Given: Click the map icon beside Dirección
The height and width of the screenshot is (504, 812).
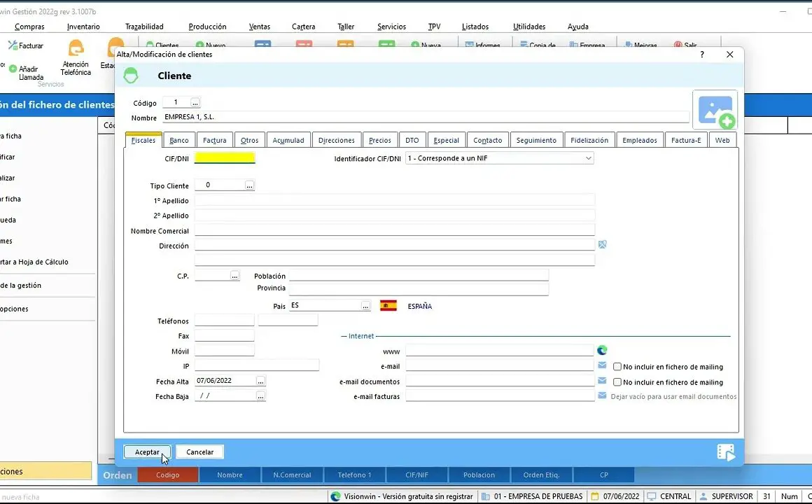Looking at the screenshot, I should (602, 245).
